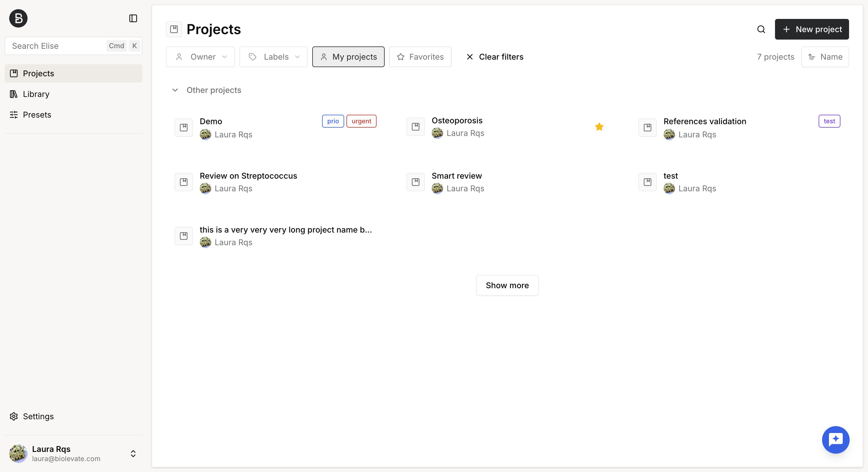
Task: Click the Show more button
Action: 507,286
